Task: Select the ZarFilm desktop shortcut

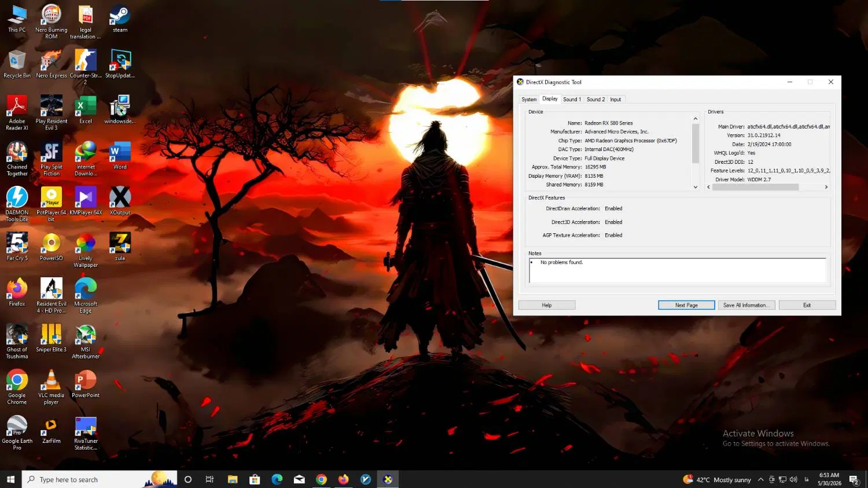Action: tap(51, 430)
